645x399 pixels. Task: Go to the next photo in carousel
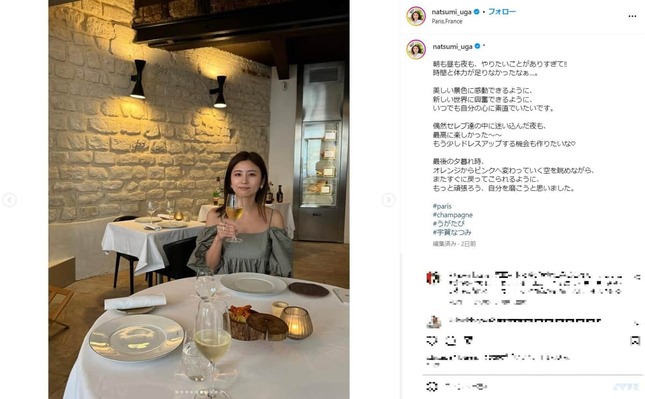click(388, 200)
